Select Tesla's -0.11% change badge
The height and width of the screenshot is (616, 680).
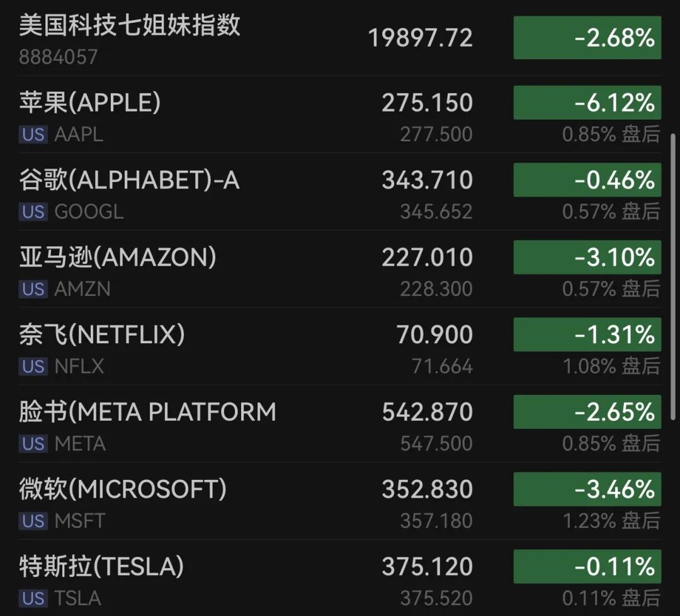pos(587,566)
